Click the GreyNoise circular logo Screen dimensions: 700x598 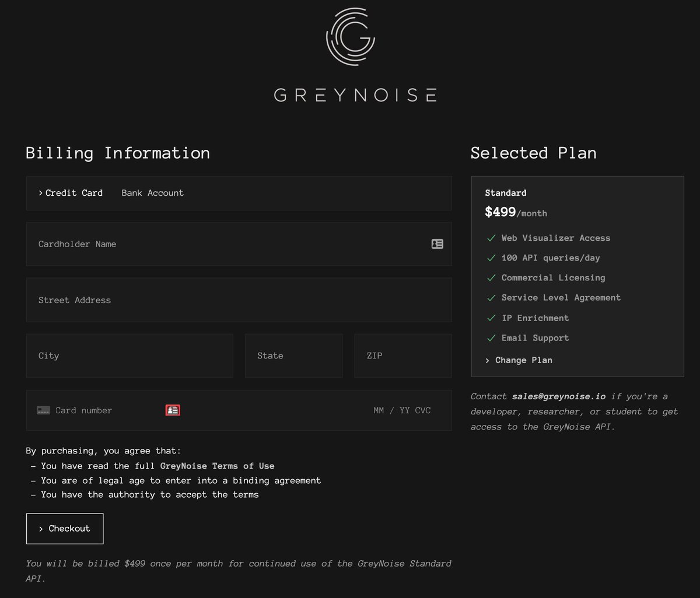pyautogui.click(x=351, y=37)
